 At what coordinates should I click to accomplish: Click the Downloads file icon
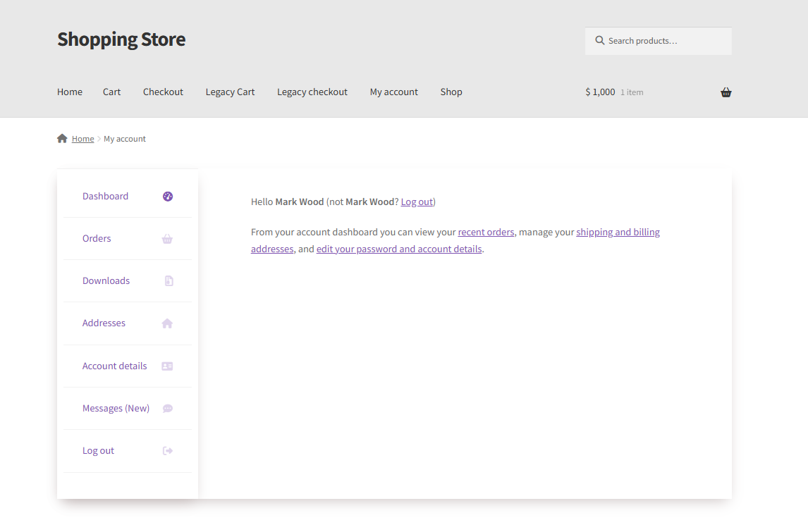pyautogui.click(x=169, y=281)
